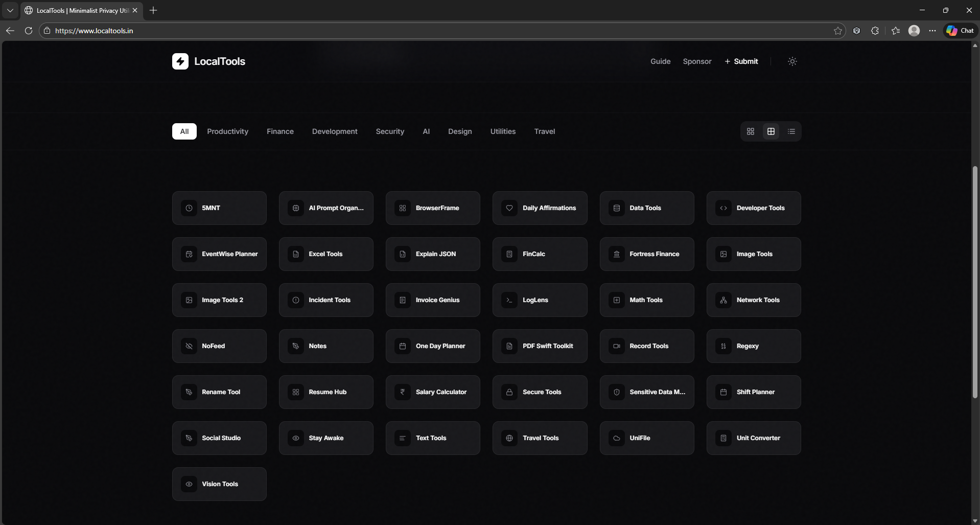Open the Travel Tools globe icon

pos(509,438)
